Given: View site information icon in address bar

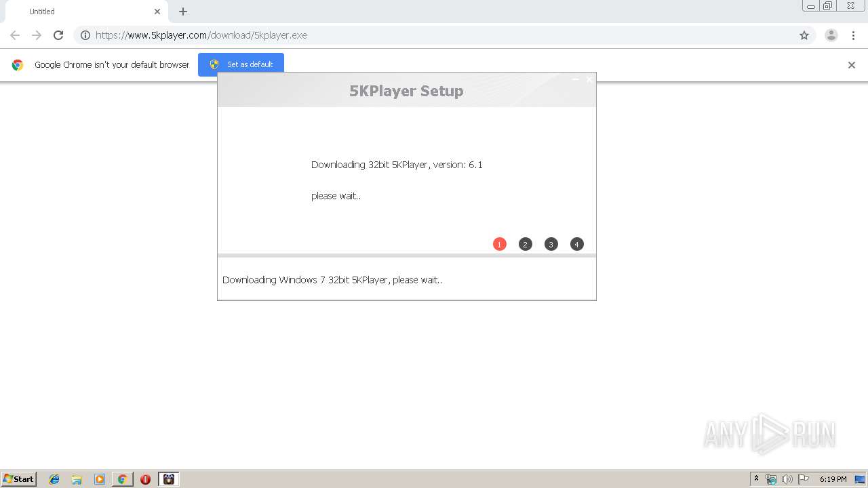Looking at the screenshot, I should click(x=85, y=35).
